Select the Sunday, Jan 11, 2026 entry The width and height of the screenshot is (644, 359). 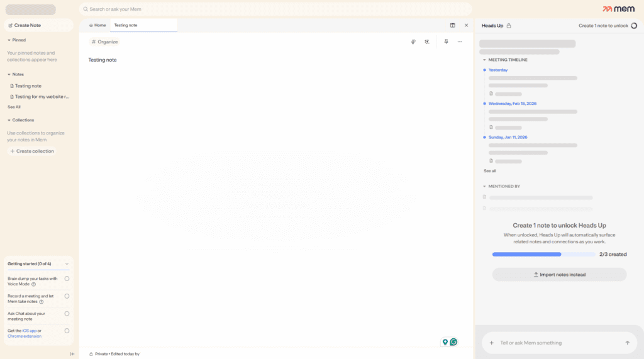point(508,138)
